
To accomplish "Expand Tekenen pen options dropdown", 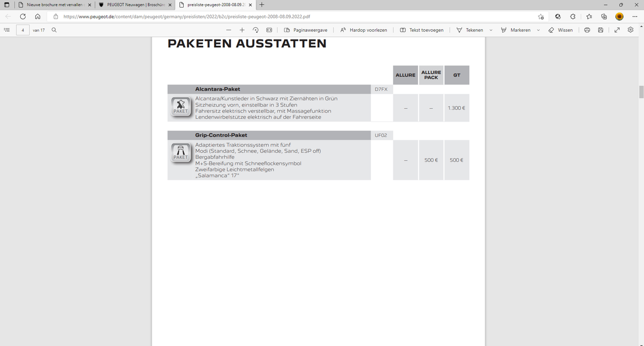I will click(491, 30).
